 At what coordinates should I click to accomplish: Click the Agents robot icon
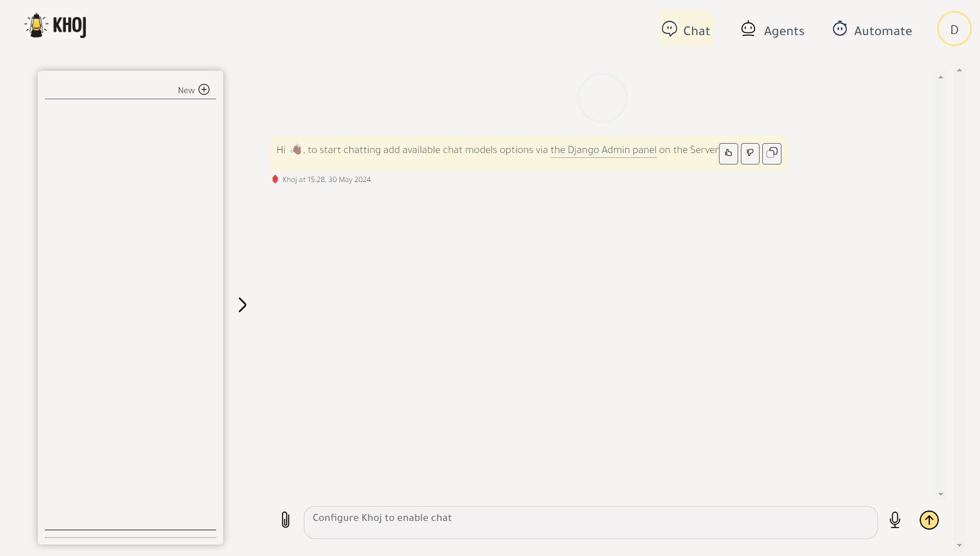749,29
